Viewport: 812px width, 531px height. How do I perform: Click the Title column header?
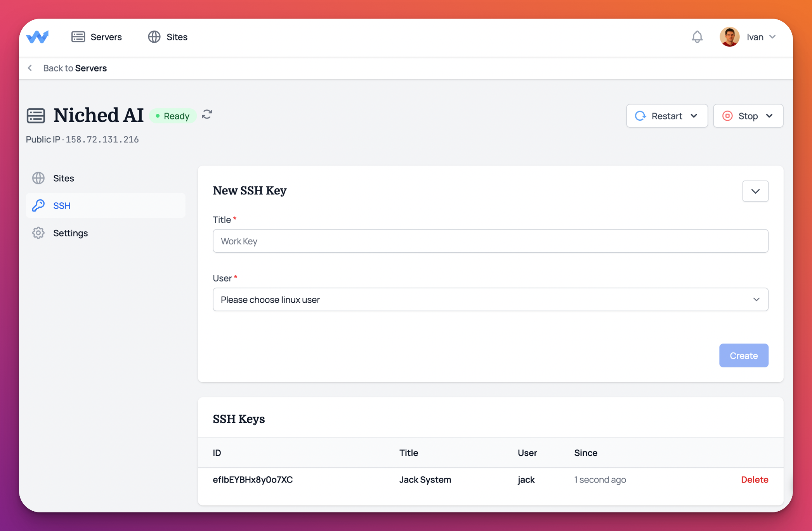409,453
